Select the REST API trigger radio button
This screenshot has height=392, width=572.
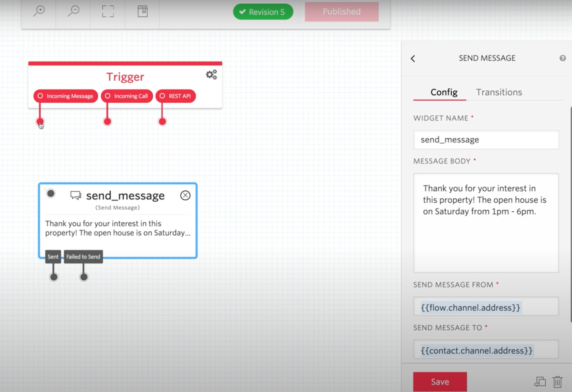162,96
